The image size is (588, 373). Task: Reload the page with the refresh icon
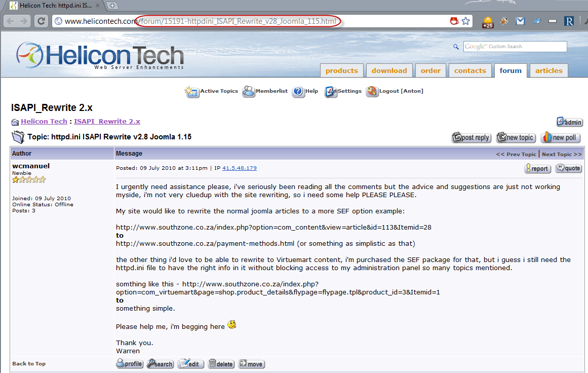click(41, 21)
